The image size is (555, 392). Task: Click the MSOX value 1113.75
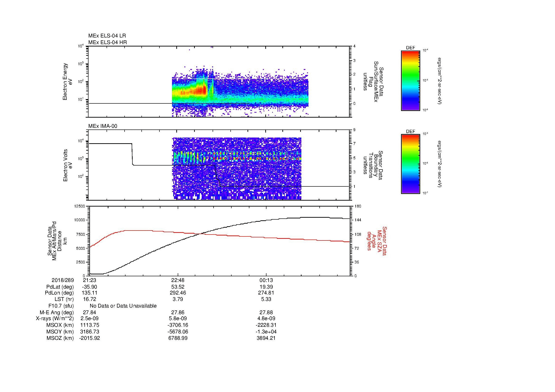pyautogui.click(x=89, y=325)
